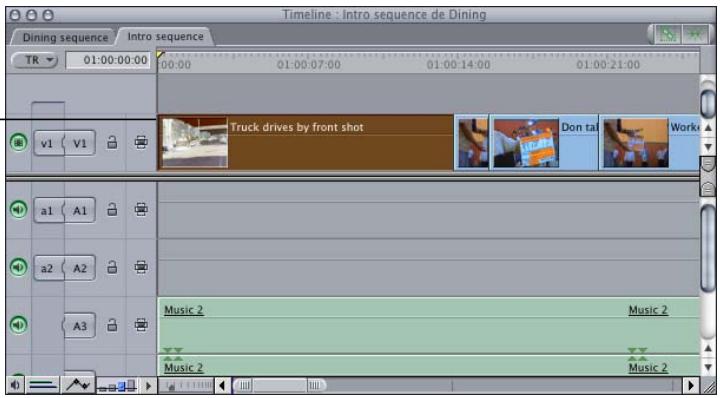Click the audio tracks vertical scrollbar thumb
The width and height of the screenshot is (720, 398).
pyautogui.click(x=708, y=248)
